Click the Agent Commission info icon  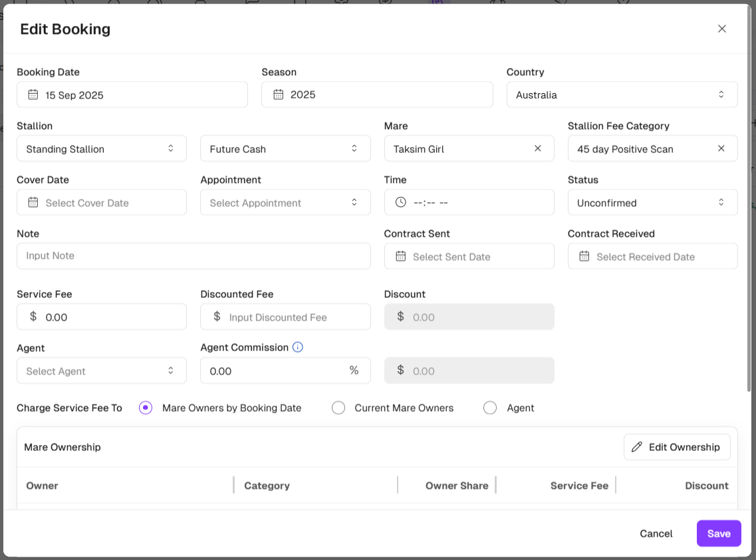point(298,347)
